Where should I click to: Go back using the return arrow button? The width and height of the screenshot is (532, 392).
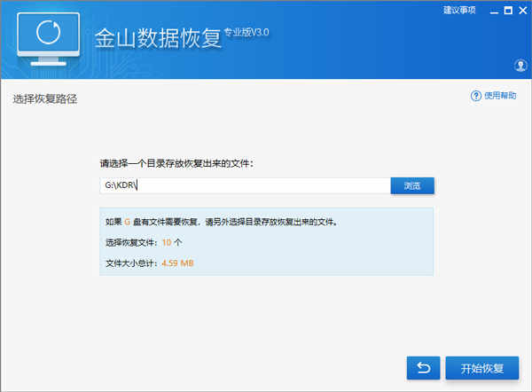point(423,368)
